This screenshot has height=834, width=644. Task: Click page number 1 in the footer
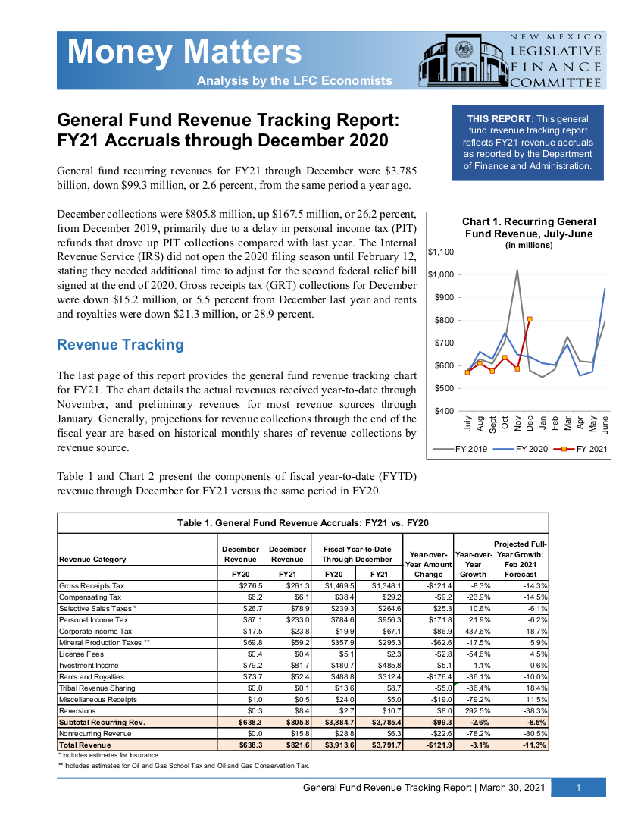(577, 788)
